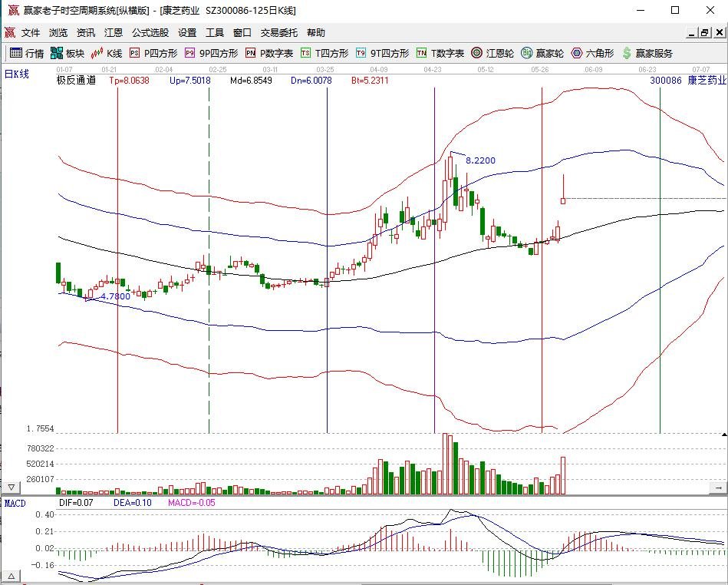Open the 板块 sector view

point(67,53)
